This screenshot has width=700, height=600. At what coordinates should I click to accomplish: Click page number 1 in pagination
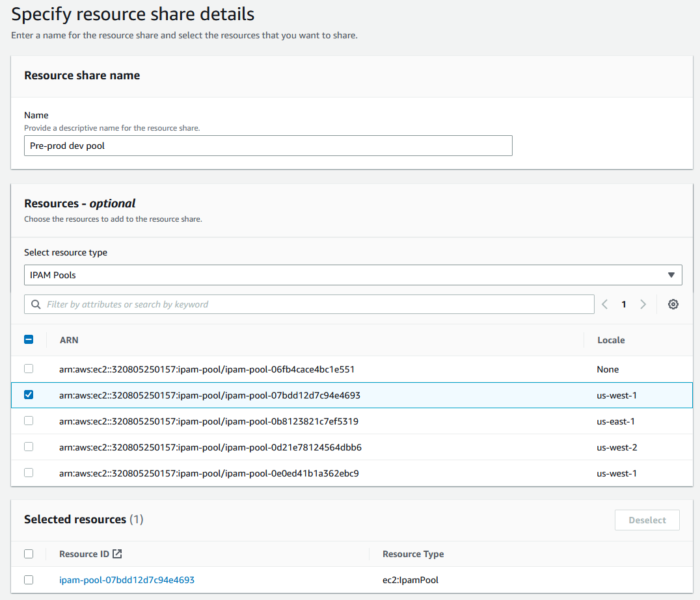coord(623,304)
